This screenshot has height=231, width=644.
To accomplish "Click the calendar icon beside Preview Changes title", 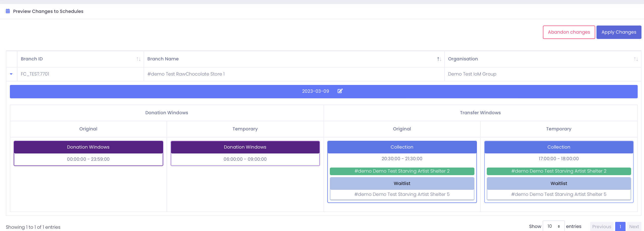I will pyautogui.click(x=8, y=11).
